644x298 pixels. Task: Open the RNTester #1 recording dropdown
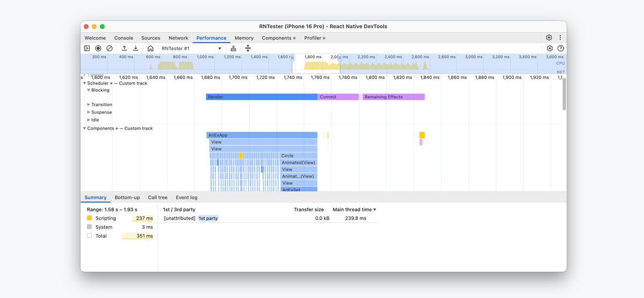point(192,48)
